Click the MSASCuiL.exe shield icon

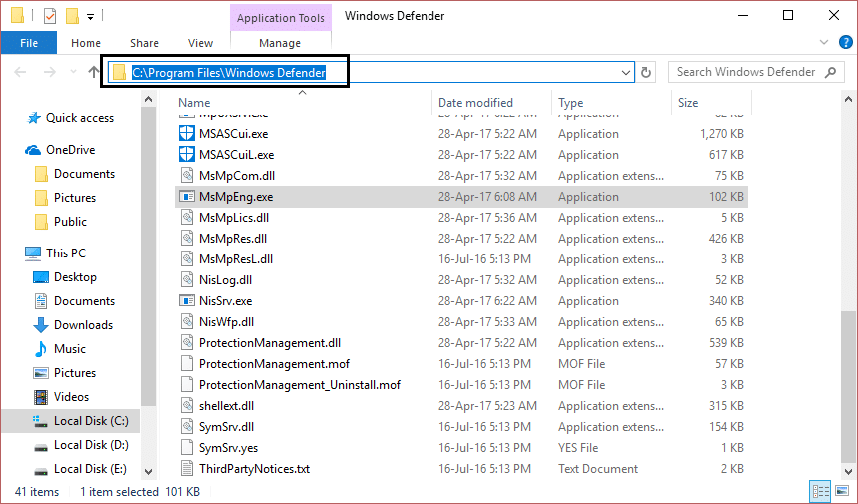pyautogui.click(x=187, y=154)
